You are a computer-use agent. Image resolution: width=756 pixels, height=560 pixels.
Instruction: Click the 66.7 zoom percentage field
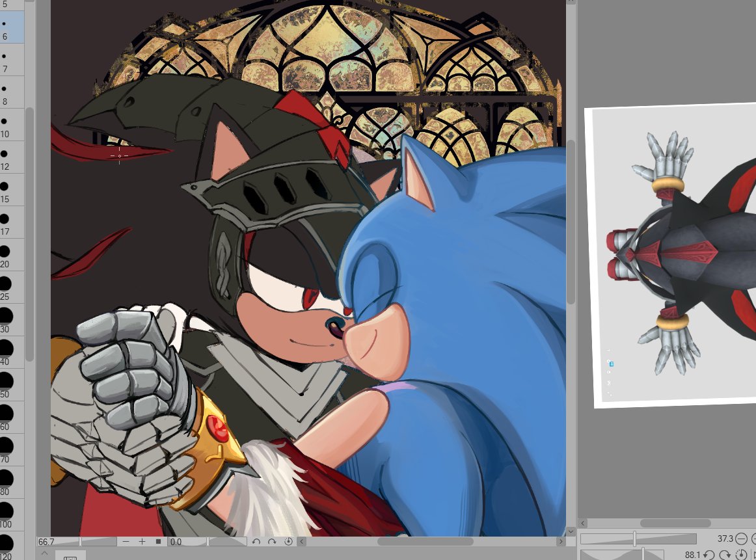point(46,542)
